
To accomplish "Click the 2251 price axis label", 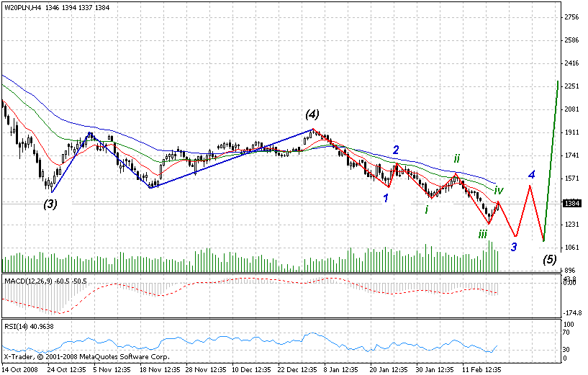I will pyautogui.click(x=571, y=86).
